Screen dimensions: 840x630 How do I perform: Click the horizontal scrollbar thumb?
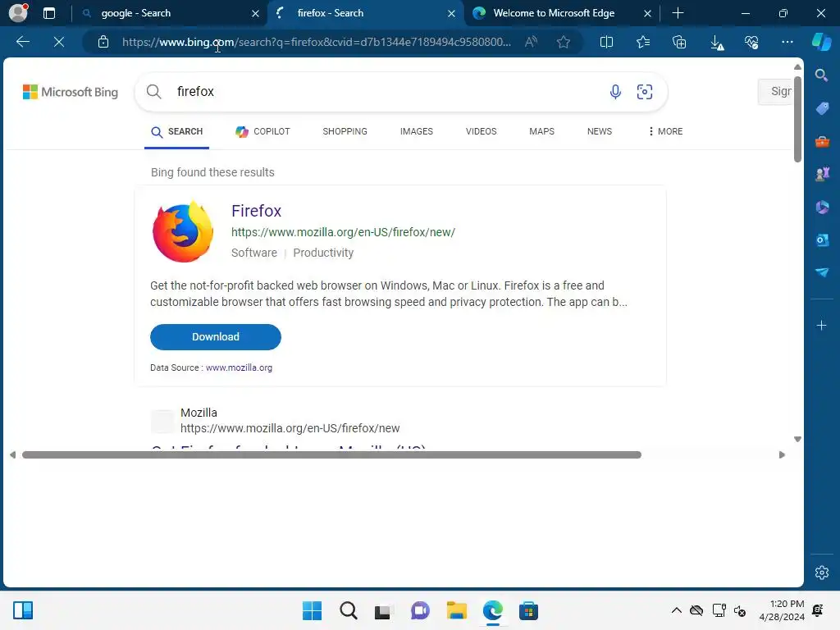331,454
